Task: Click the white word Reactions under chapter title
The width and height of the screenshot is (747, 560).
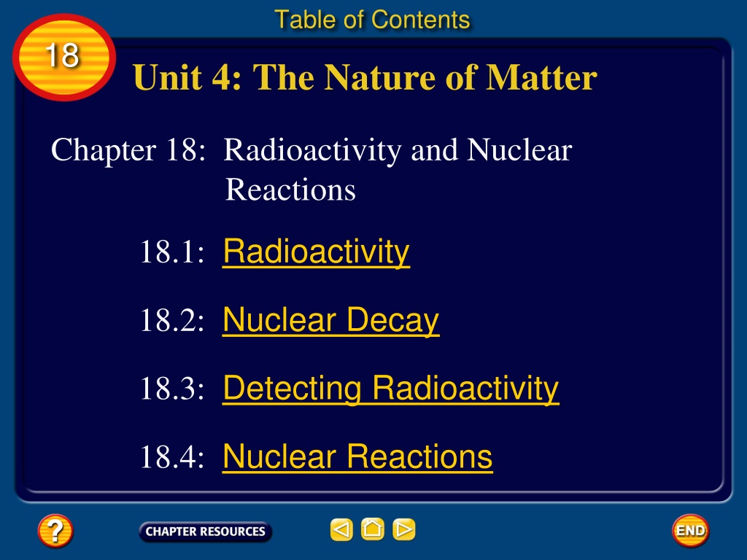Action: coord(290,190)
